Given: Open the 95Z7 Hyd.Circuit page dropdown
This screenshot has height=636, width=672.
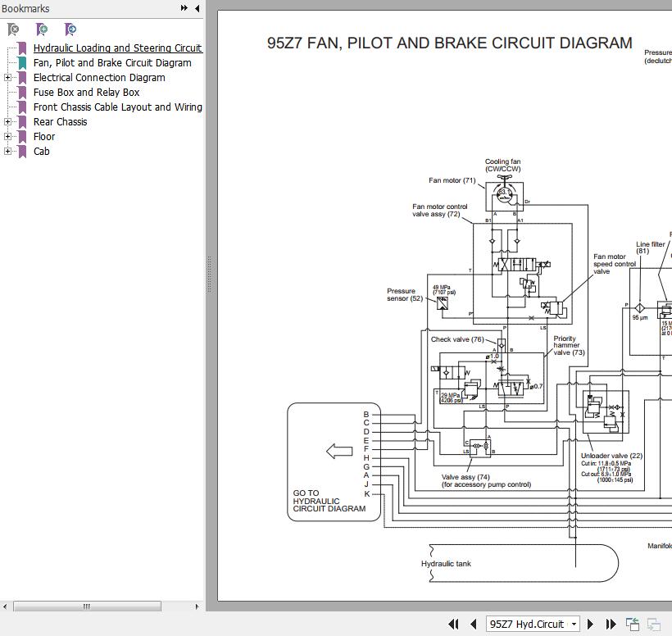Looking at the screenshot, I should click(574, 624).
